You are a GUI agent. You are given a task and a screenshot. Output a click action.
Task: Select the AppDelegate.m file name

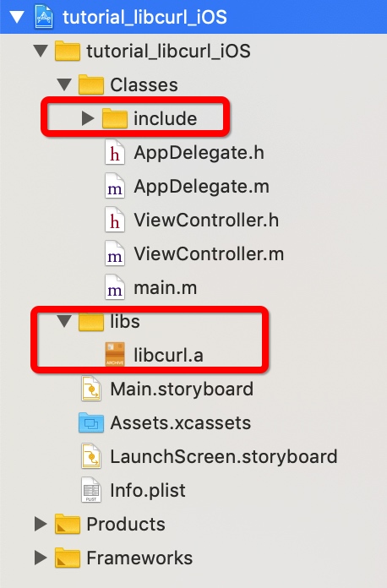pos(201,187)
